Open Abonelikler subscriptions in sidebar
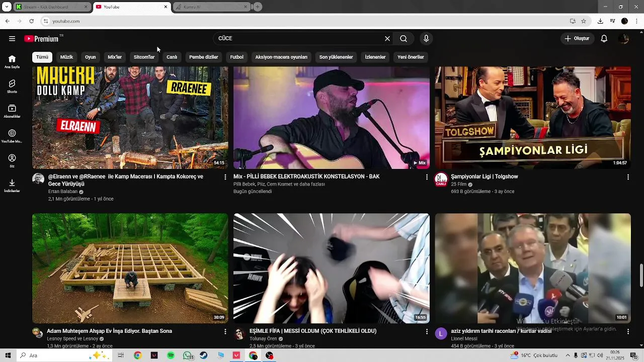The width and height of the screenshot is (644, 362). [12, 111]
